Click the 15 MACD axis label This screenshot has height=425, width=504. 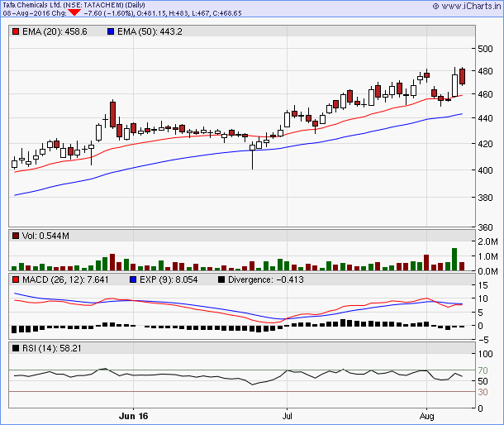pyautogui.click(x=483, y=285)
